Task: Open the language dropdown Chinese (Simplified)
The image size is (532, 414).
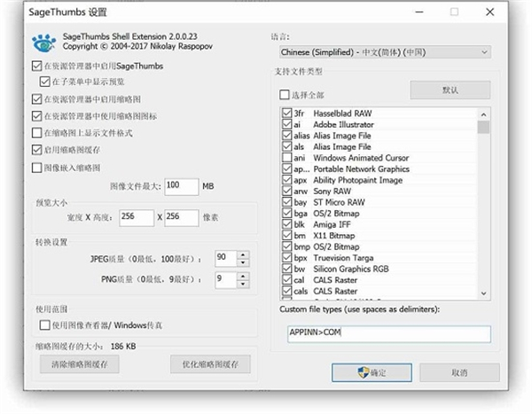Action: pyautogui.click(x=386, y=52)
